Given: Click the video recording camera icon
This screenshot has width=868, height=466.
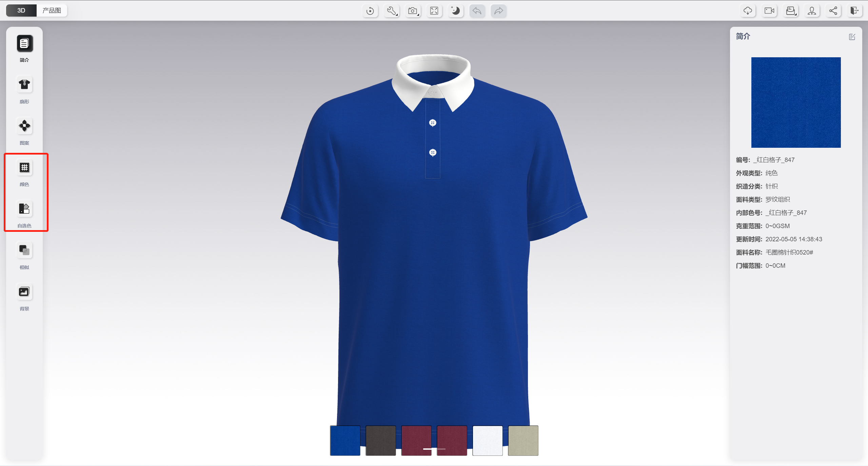Looking at the screenshot, I should click(769, 11).
